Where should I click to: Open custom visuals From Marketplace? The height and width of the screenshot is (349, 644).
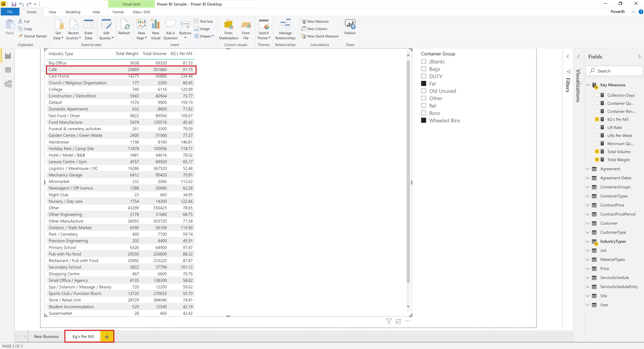[x=228, y=30]
